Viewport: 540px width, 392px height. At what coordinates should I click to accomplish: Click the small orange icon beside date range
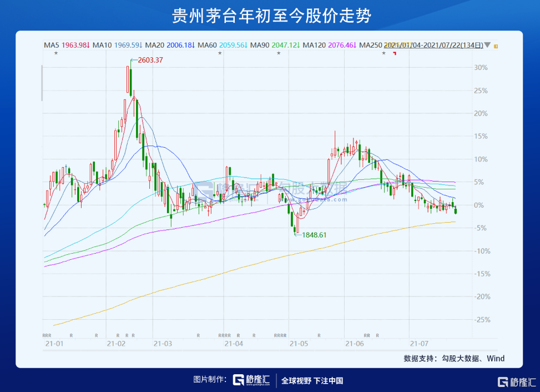click(496, 46)
